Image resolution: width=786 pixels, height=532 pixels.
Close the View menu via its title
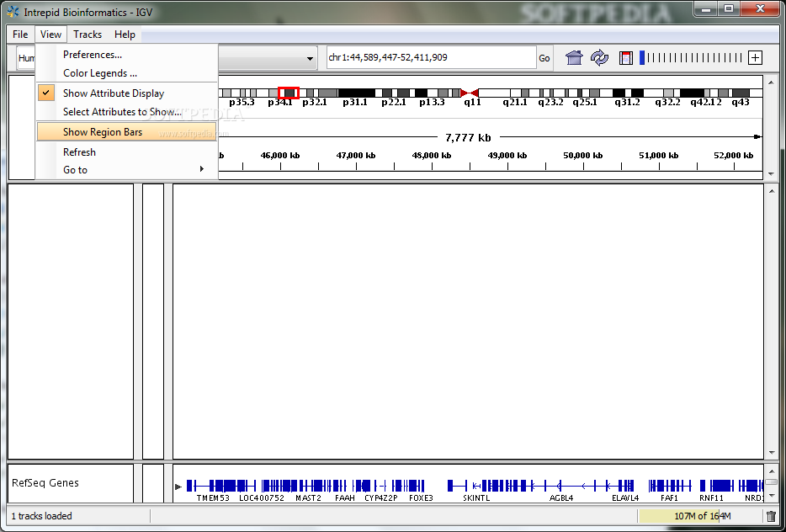[x=50, y=35]
